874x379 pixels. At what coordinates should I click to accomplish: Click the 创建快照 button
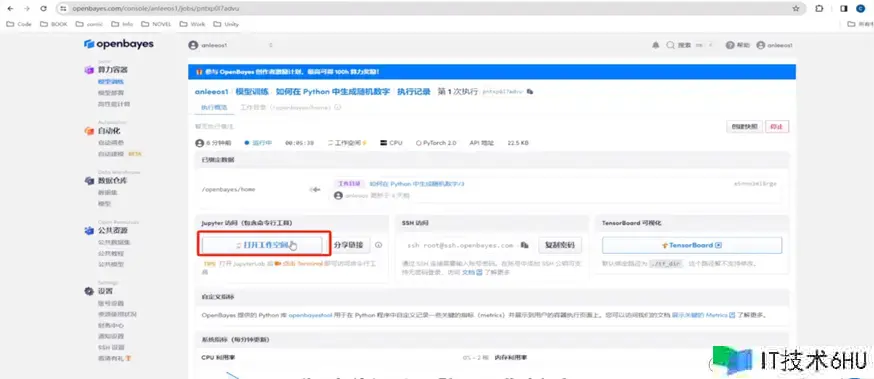(744, 127)
